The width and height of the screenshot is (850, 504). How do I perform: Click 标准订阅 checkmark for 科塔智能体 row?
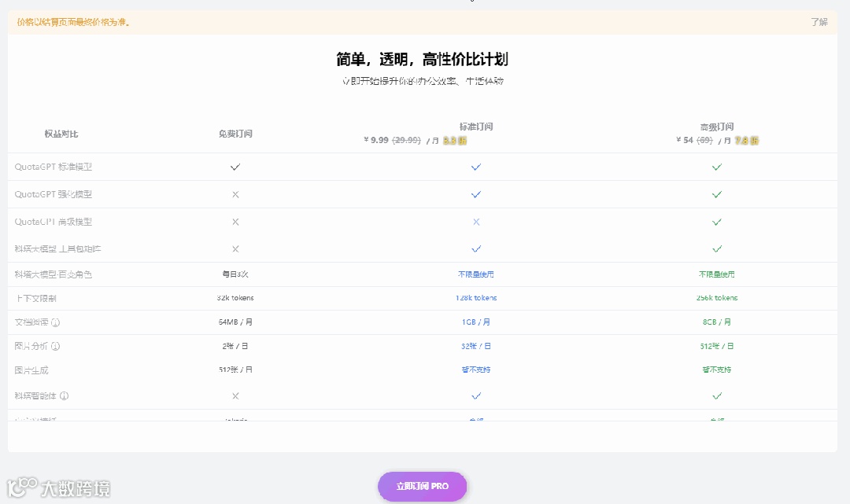click(476, 395)
